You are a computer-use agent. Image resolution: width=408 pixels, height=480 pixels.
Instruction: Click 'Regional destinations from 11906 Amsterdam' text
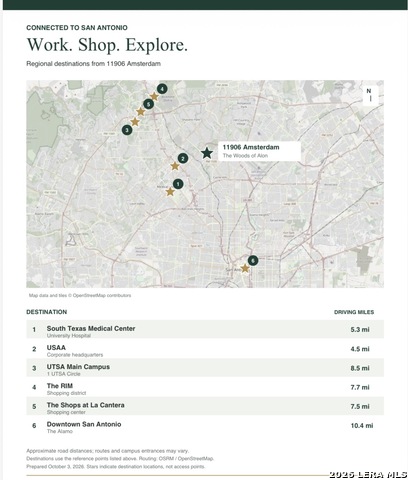point(93,64)
